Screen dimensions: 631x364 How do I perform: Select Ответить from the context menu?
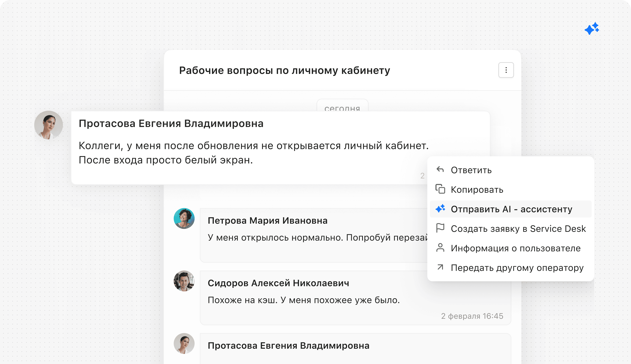point(471,170)
